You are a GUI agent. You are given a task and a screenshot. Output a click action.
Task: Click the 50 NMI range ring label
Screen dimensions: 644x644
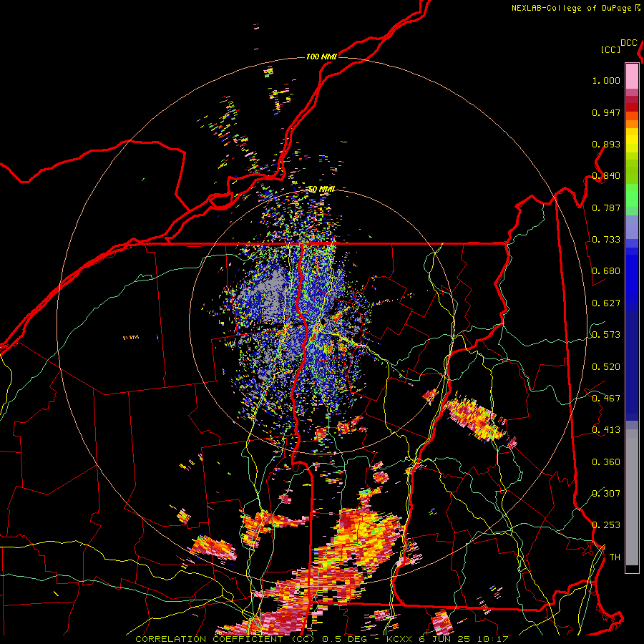(321, 190)
